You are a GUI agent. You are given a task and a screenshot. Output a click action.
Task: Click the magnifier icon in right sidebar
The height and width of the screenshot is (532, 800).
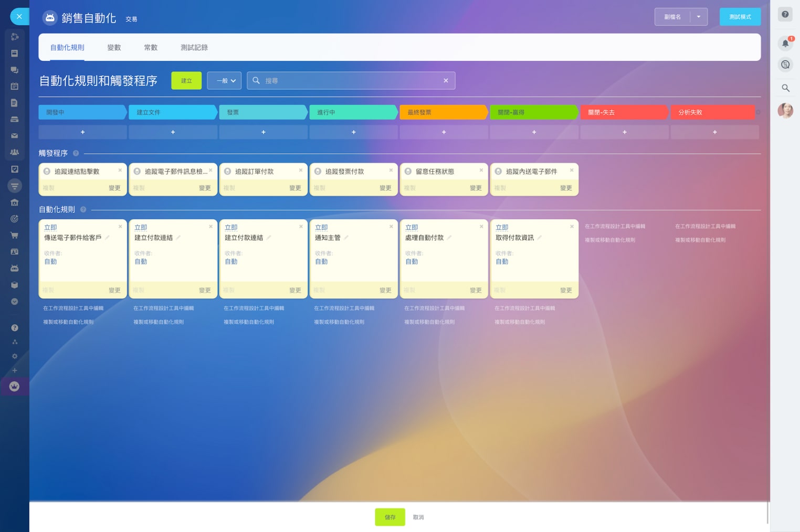pos(785,88)
